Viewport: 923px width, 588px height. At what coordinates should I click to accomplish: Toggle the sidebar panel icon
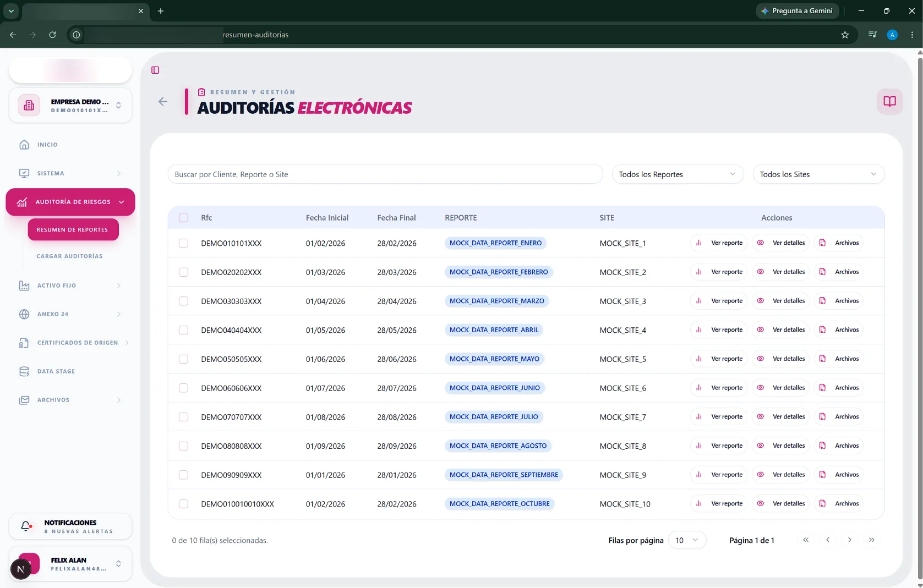[155, 70]
